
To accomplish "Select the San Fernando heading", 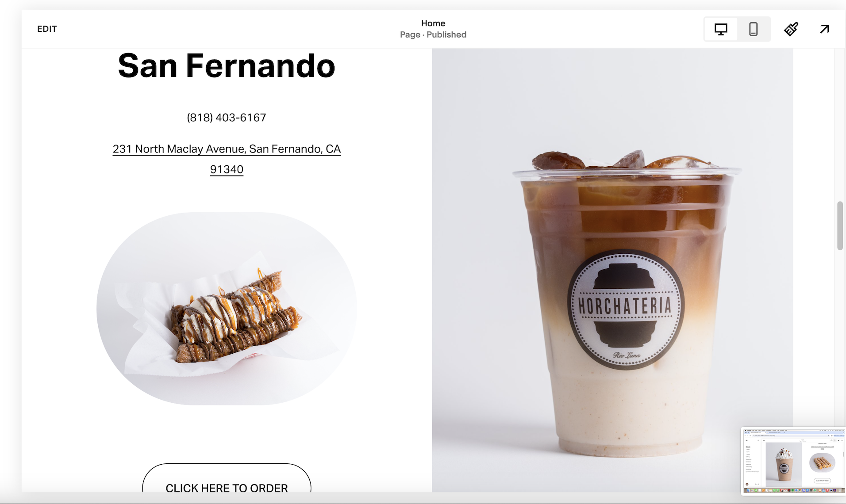I will click(x=227, y=65).
